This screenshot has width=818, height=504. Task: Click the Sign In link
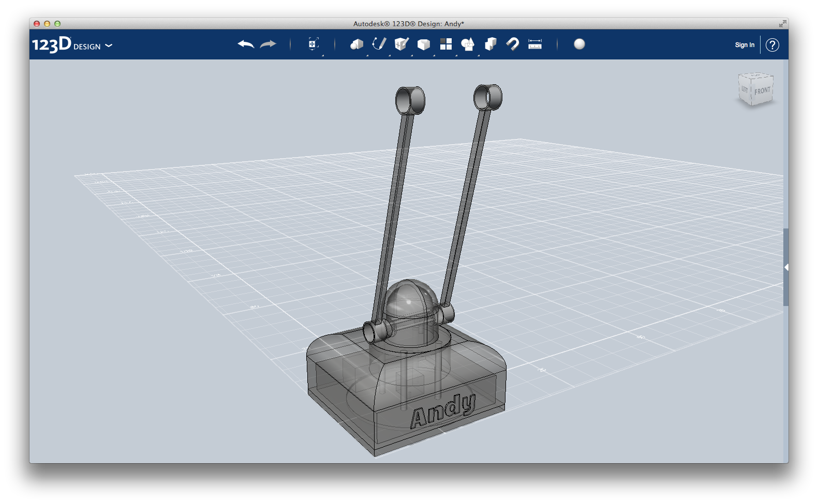pyautogui.click(x=745, y=45)
